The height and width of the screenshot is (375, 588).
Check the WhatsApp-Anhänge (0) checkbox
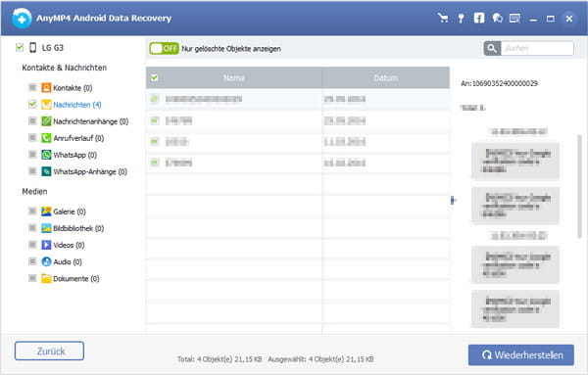(32, 171)
